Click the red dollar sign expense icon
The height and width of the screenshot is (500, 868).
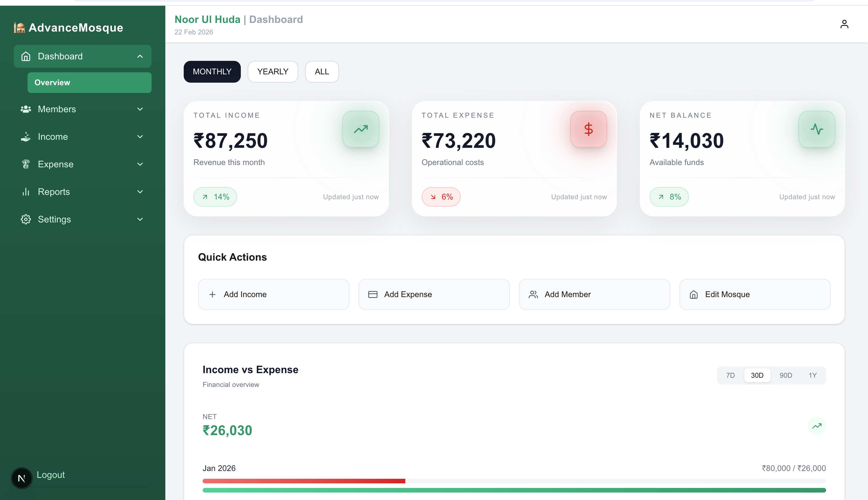coord(588,129)
